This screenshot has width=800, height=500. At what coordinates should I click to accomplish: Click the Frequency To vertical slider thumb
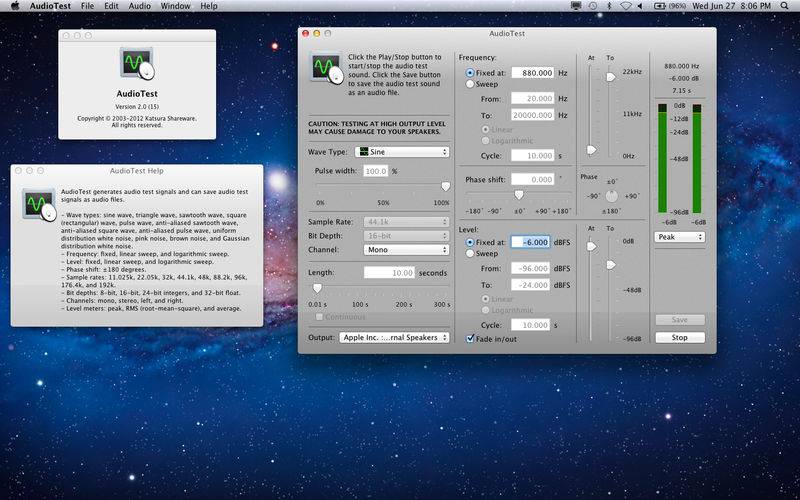[610, 77]
